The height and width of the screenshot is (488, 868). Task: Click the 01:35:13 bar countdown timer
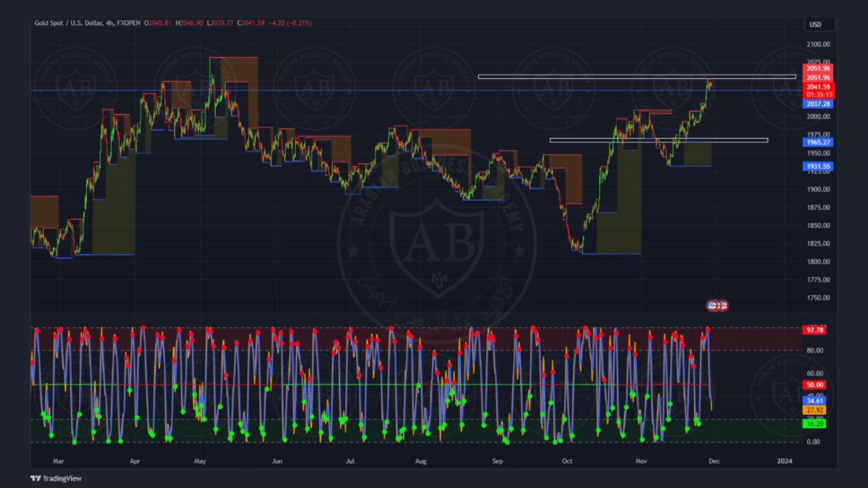pyautogui.click(x=818, y=95)
